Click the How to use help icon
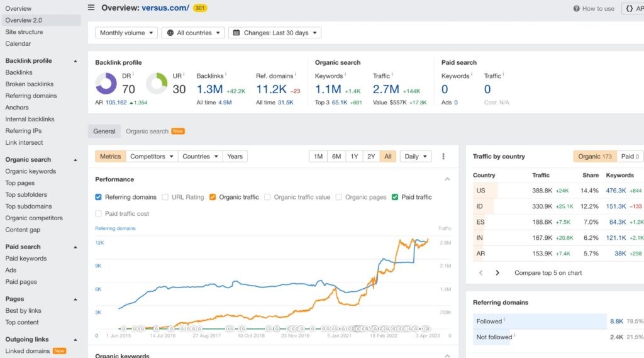 click(x=577, y=9)
